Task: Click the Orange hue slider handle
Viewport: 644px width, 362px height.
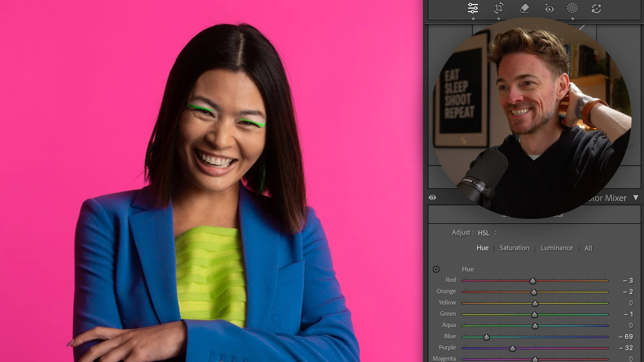Action: pyautogui.click(x=533, y=292)
